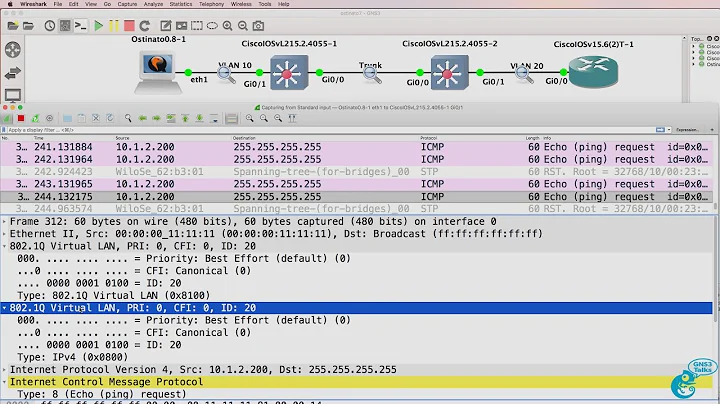Select the CiscoIOSvL215.2.4055-1 switch node
Screen dimensions: 720x404
(289, 72)
